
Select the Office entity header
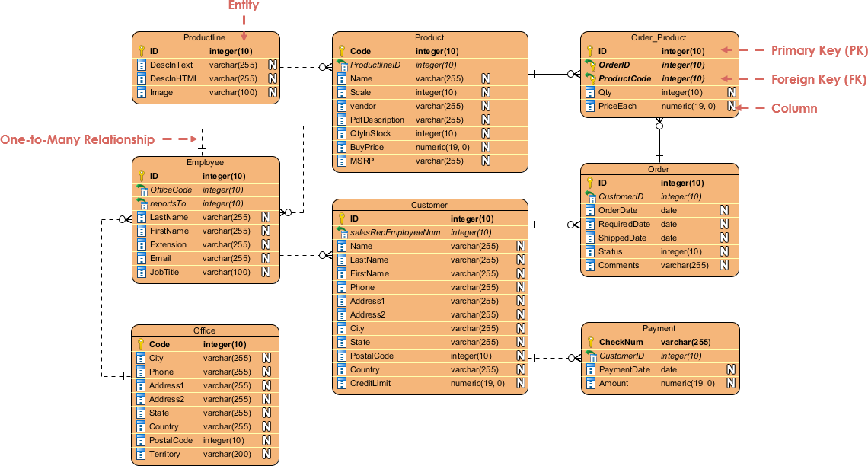click(x=205, y=331)
